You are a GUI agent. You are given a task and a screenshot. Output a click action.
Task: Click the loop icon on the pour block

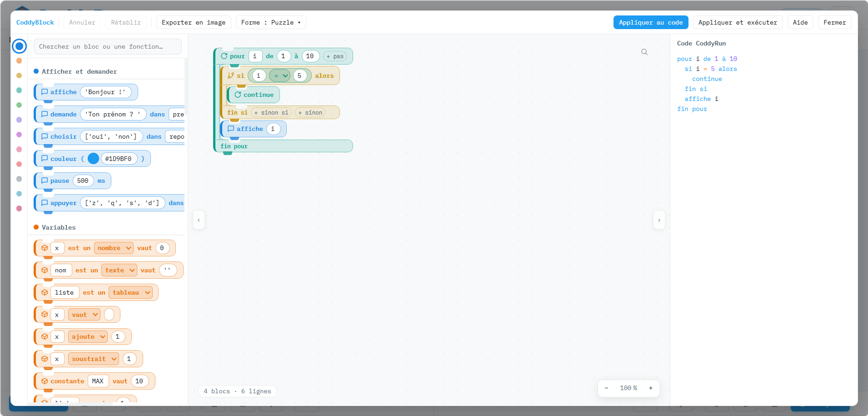(224, 56)
